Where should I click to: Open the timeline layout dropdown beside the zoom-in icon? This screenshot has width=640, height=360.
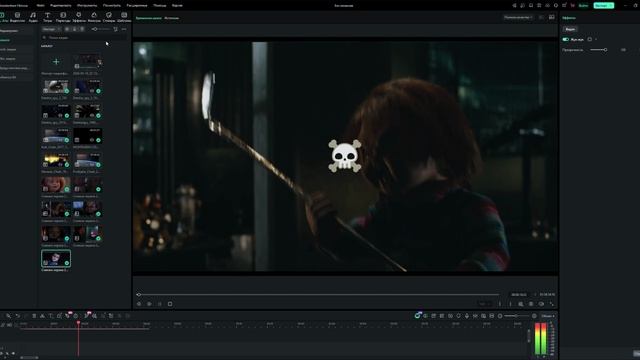pos(548,316)
